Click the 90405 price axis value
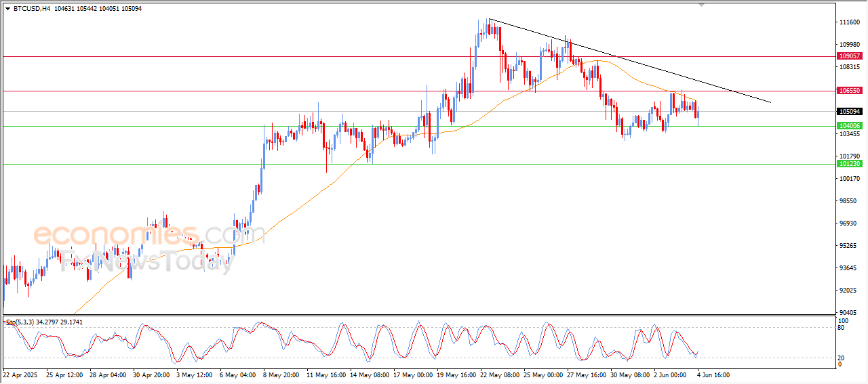The width and height of the screenshot is (868, 384). click(848, 312)
